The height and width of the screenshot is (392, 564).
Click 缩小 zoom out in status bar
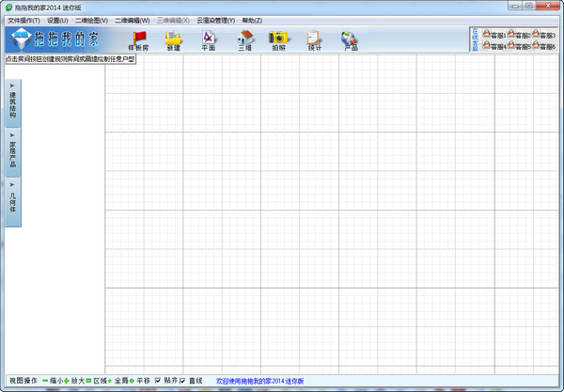[53, 381]
